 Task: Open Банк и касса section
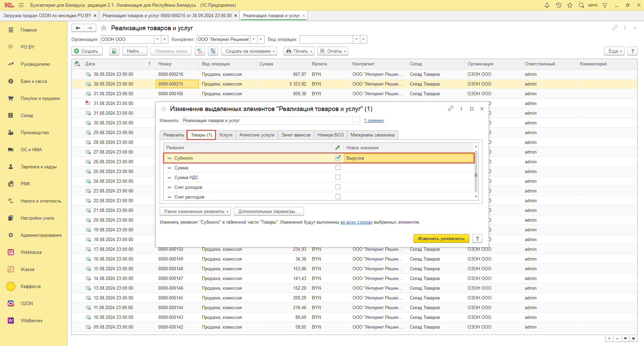[34, 81]
